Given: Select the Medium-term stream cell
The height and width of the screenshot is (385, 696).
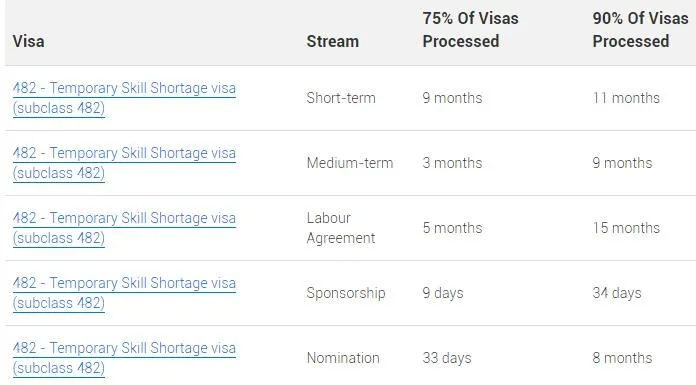Looking at the screenshot, I should coord(350,163).
